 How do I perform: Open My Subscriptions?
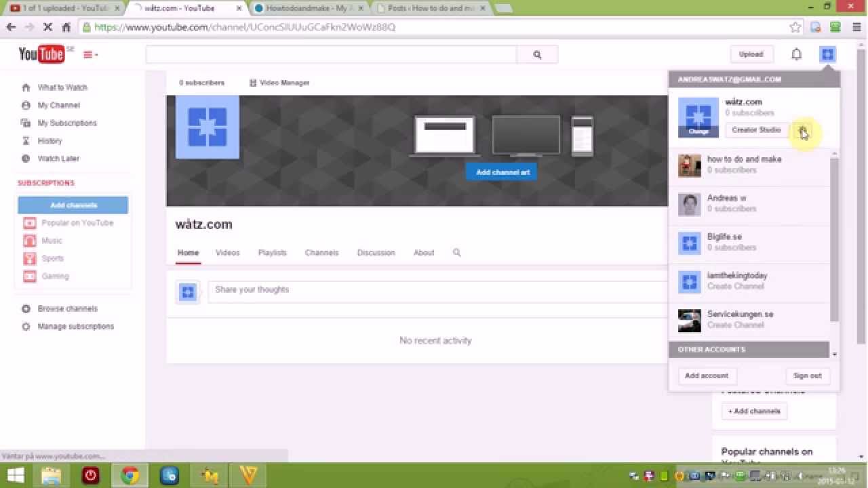tap(67, 123)
